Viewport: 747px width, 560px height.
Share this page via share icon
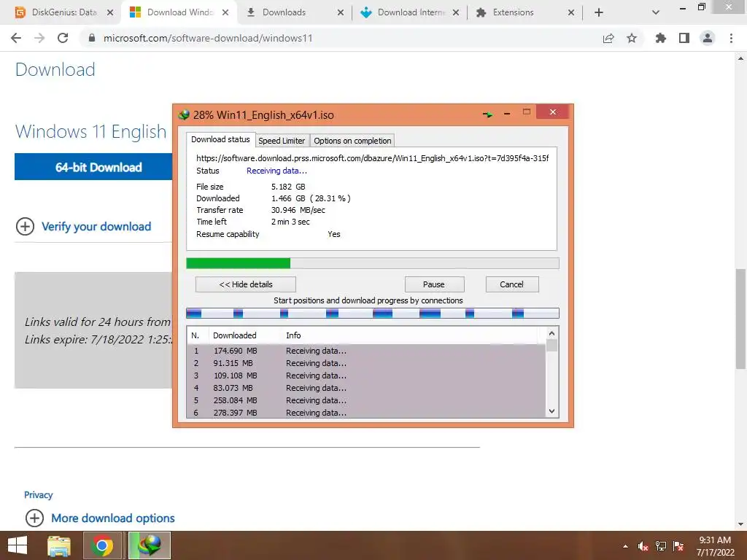pyautogui.click(x=608, y=38)
